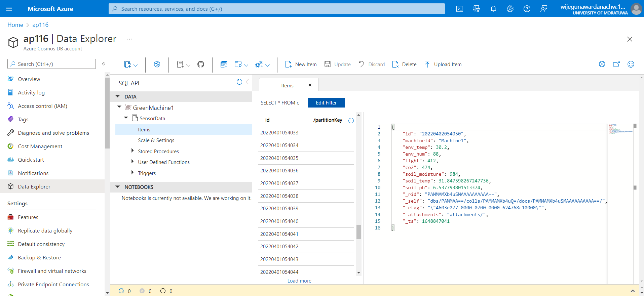This screenshot has height=296, width=644.
Task: Show the notifications bell
Action: 493,9
